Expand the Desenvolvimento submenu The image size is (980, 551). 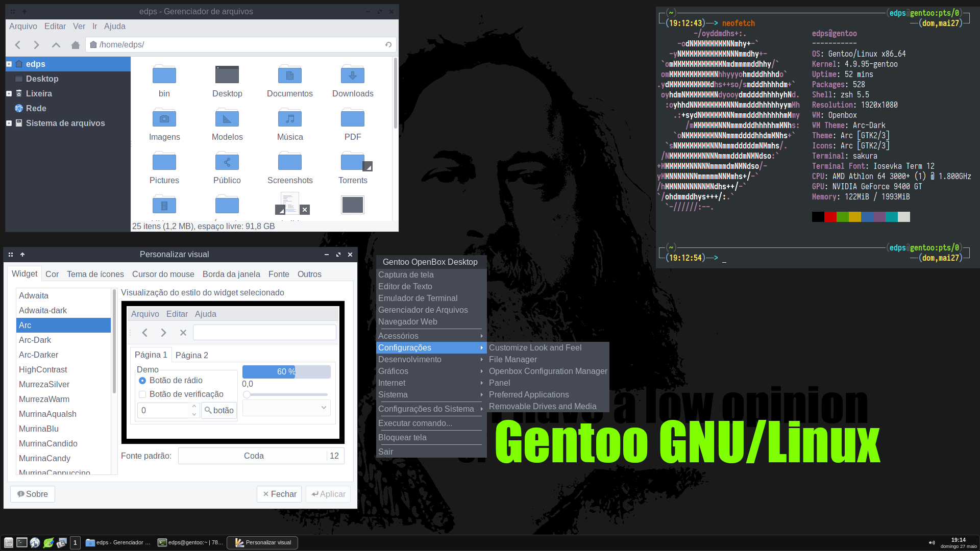(x=431, y=360)
